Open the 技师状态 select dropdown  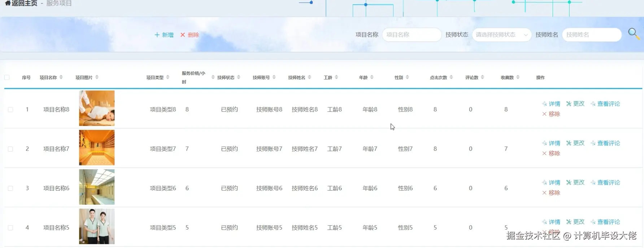click(501, 35)
